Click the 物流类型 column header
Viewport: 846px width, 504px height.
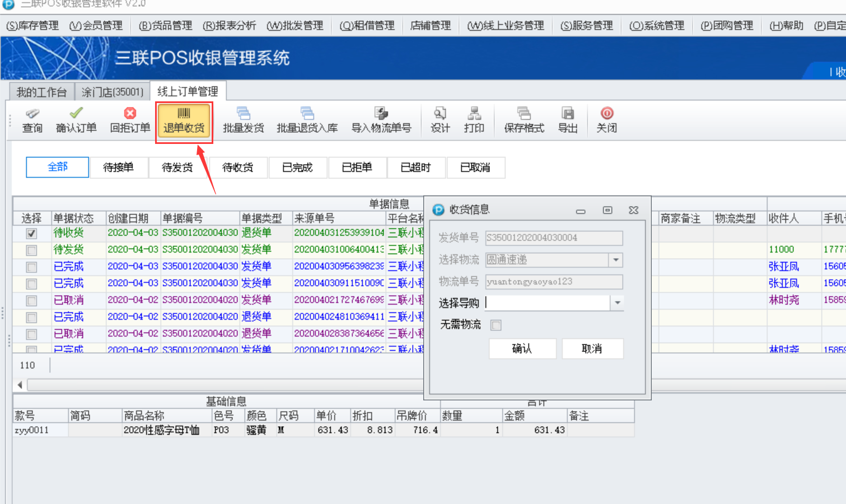pos(740,218)
